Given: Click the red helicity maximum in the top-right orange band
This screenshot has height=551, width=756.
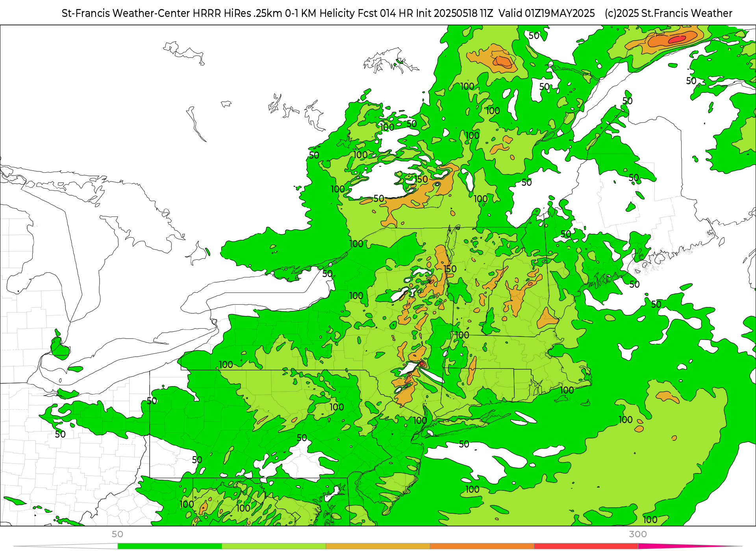Looking at the screenshot, I should 677,39.
